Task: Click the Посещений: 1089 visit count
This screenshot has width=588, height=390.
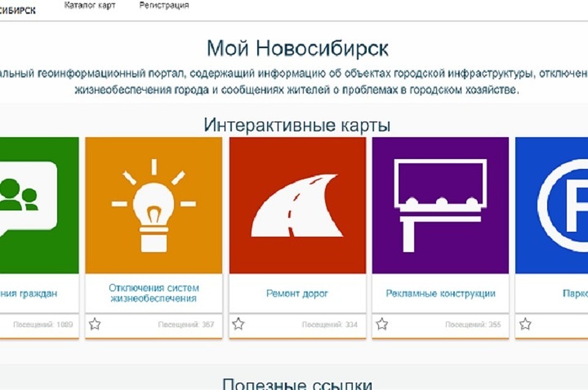Action: pos(43,324)
